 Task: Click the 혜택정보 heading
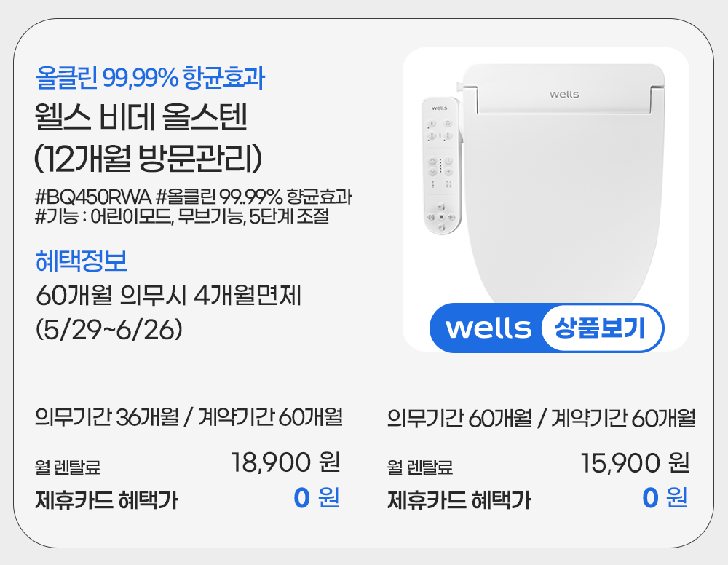click(82, 259)
